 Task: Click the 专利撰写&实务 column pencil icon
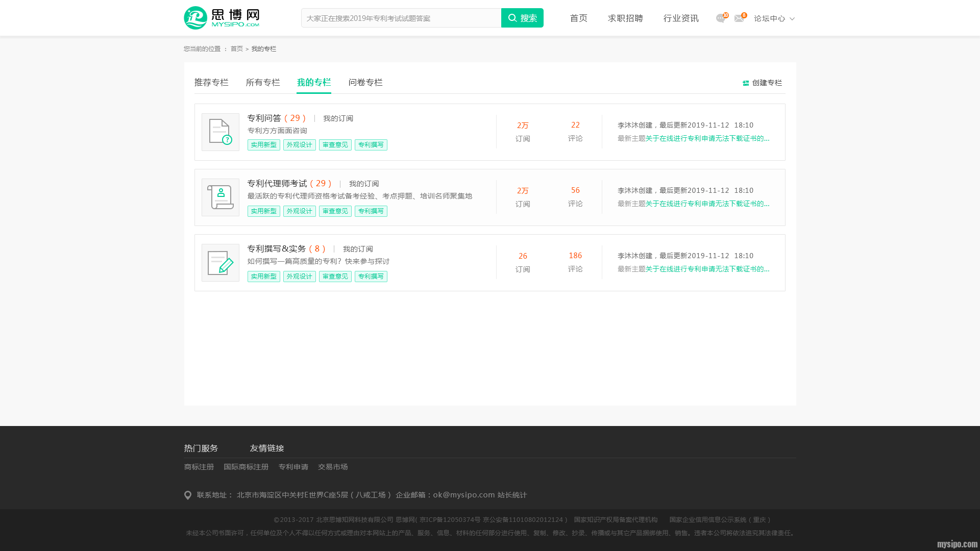pyautogui.click(x=220, y=263)
